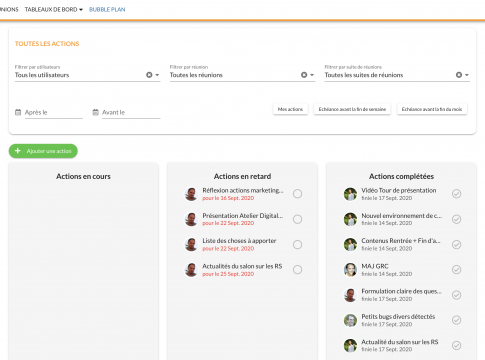Screen dimensions: 485x360
Task: Click Tous les utilisateurs field
Action: [x=87, y=75]
